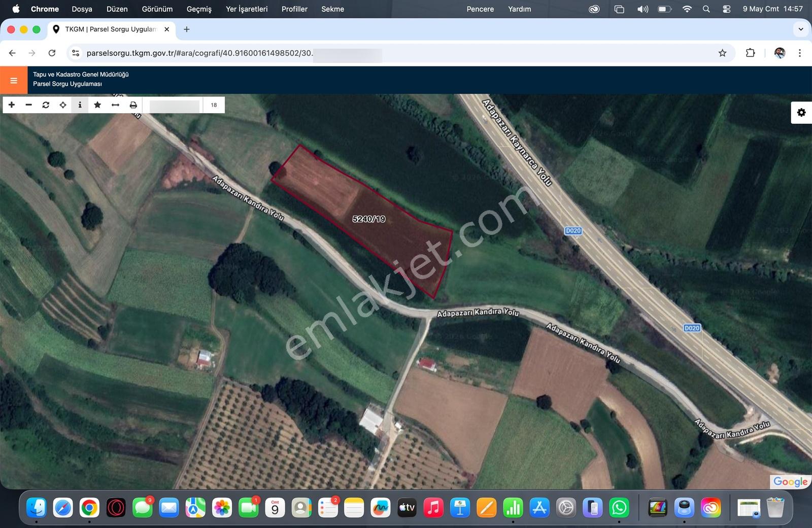Open Trash from the dock
Viewport: 812px width, 528px height.
tap(775, 508)
